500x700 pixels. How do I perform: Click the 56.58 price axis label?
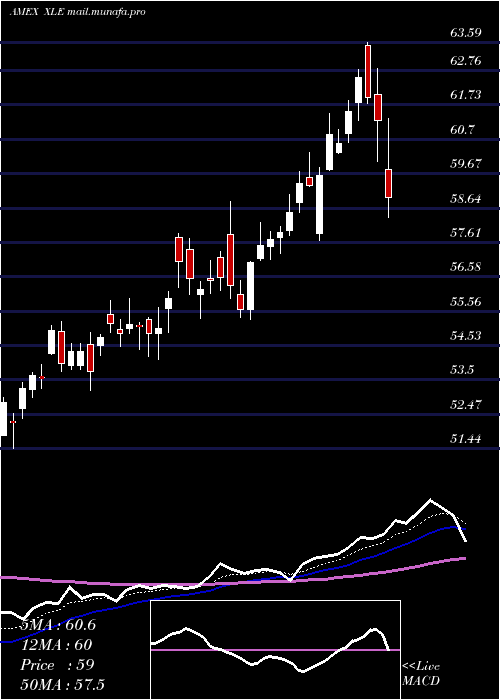pyautogui.click(x=466, y=267)
